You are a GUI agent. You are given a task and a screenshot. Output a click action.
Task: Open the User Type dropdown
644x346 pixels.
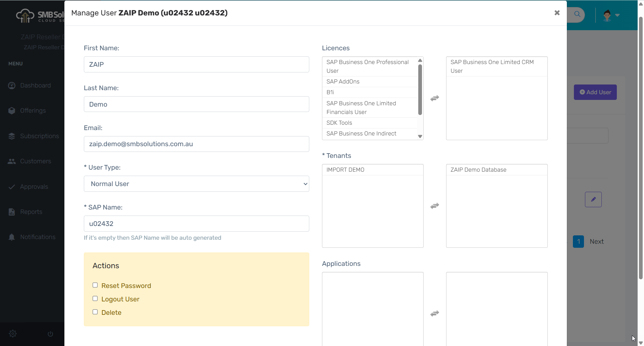coord(197,184)
